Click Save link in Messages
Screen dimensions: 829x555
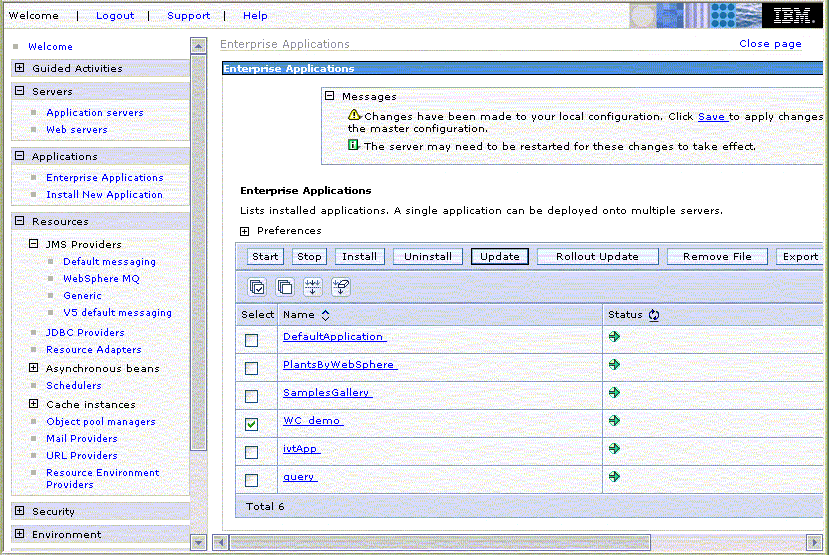(x=712, y=116)
